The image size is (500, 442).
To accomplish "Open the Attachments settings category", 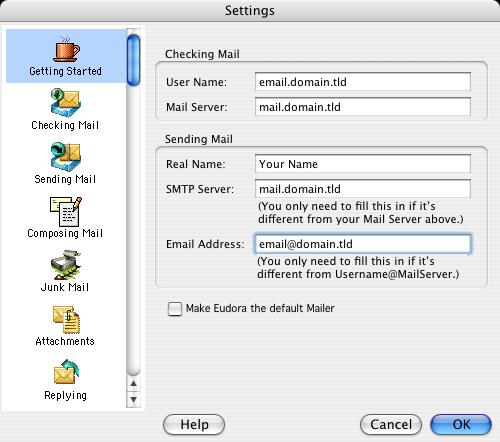I will point(65,325).
